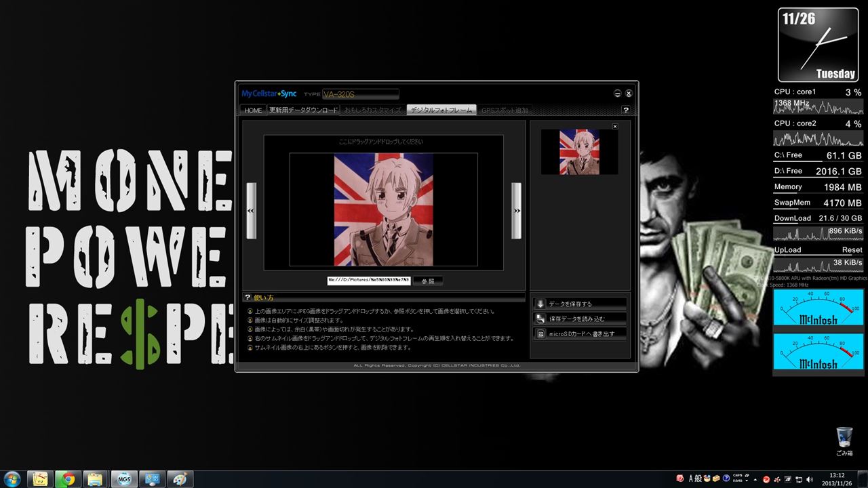Click 保存データを読み込む to load saved data

click(579, 319)
